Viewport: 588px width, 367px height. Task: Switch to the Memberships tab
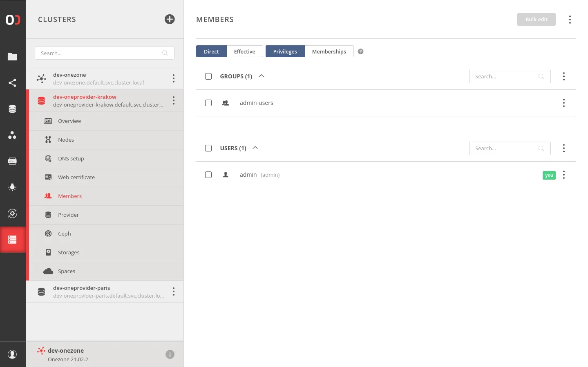[329, 51]
